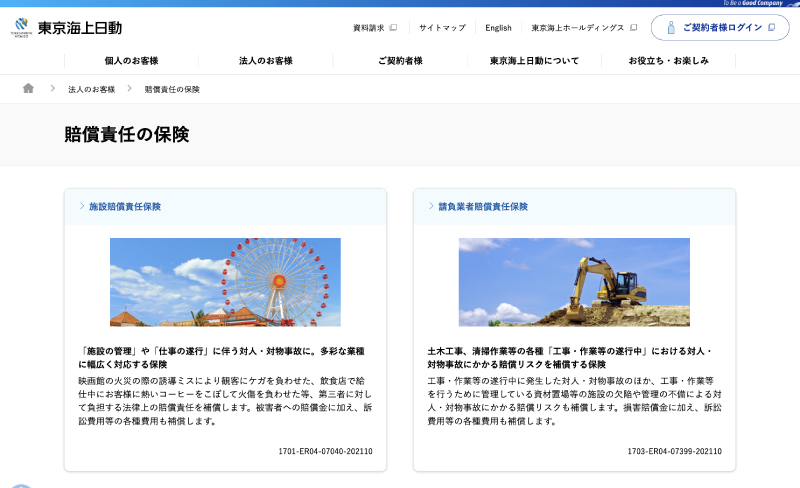The height and width of the screenshot is (488, 800).
Task: Click the person icon in login button
Action: point(671,28)
